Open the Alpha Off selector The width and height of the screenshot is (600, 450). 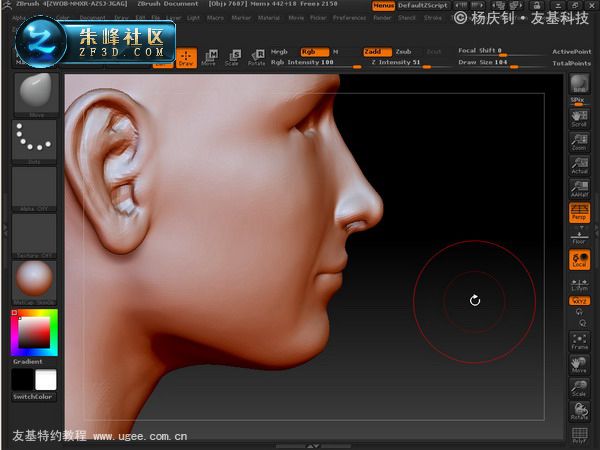pyautogui.click(x=34, y=189)
